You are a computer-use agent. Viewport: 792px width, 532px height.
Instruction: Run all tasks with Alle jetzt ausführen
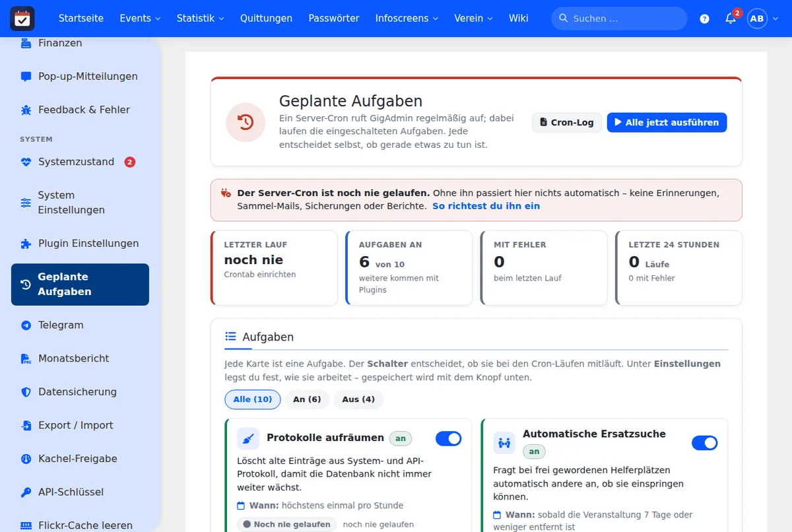(667, 123)
